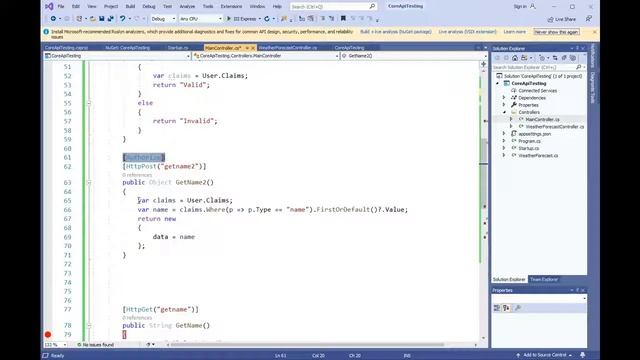The image size is (640, 360).
Task: Select Connected Services in Solution Explorer
Action: [x=538, y=91]
